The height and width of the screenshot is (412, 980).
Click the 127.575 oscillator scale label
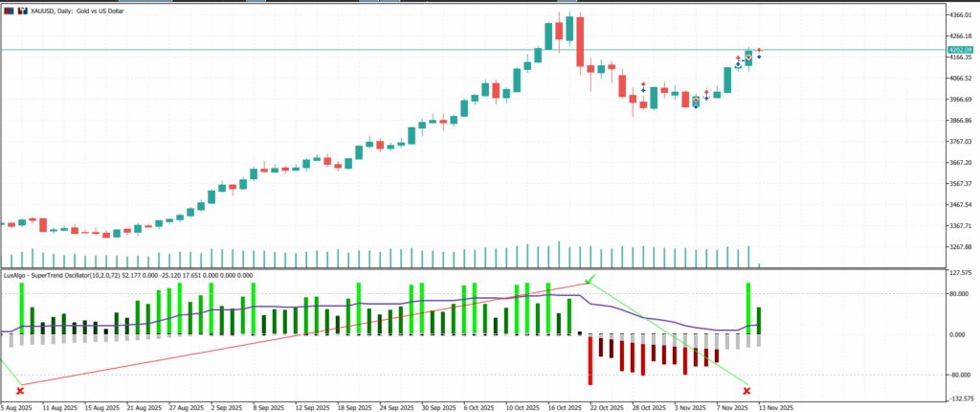pyautogui.click(x=960, y=273)
